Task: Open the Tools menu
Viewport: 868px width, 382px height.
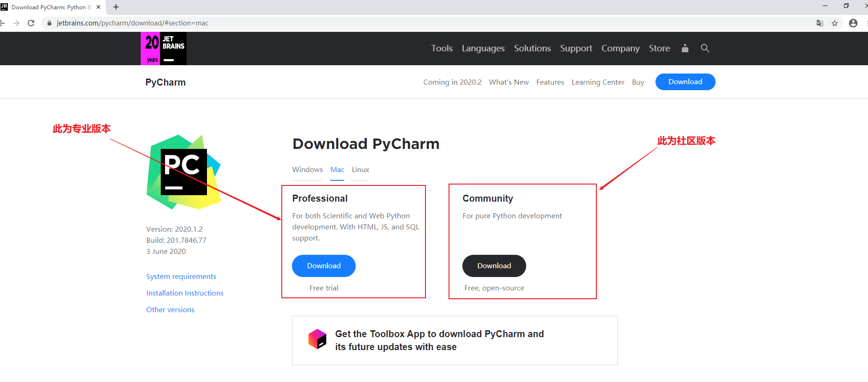Action: coord(442,48)
